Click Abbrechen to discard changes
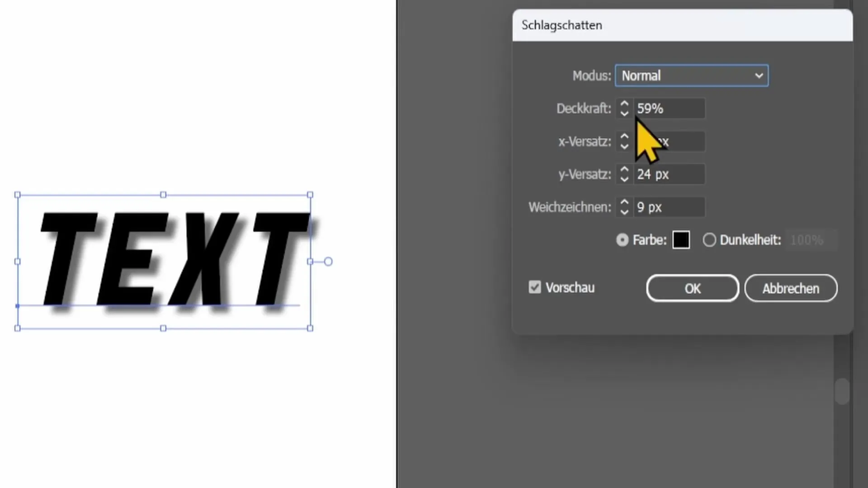Viewport: 868px width, 488px height. 791,288
